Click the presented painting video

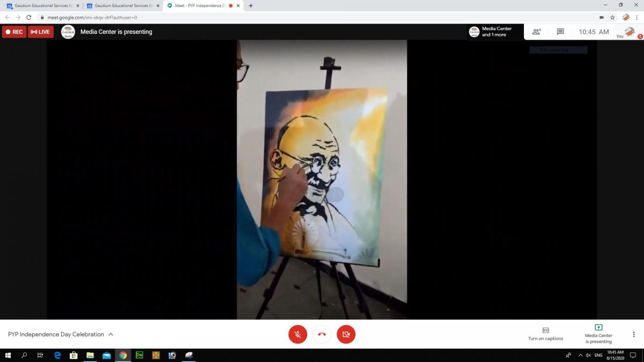(322, 180)
